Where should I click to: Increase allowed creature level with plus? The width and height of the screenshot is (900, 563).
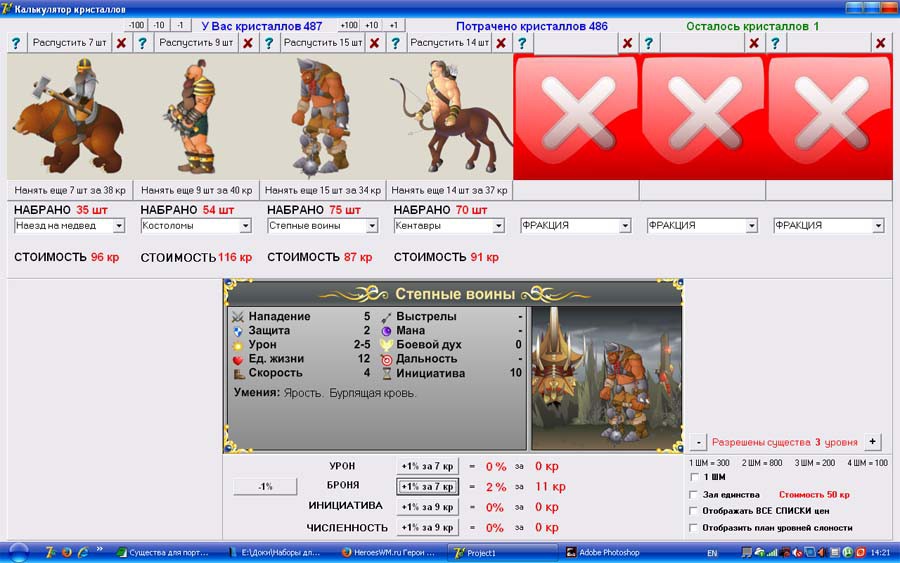click(872, 442)
